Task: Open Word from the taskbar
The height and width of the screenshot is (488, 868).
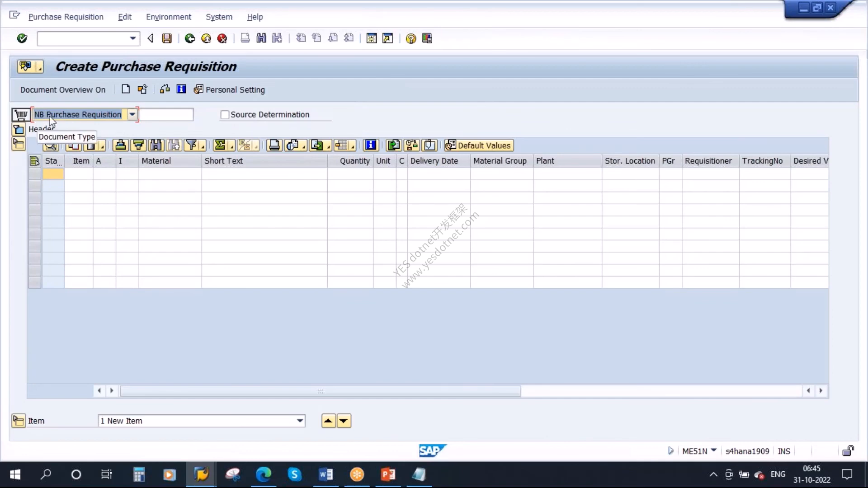Action: (325, 474)
